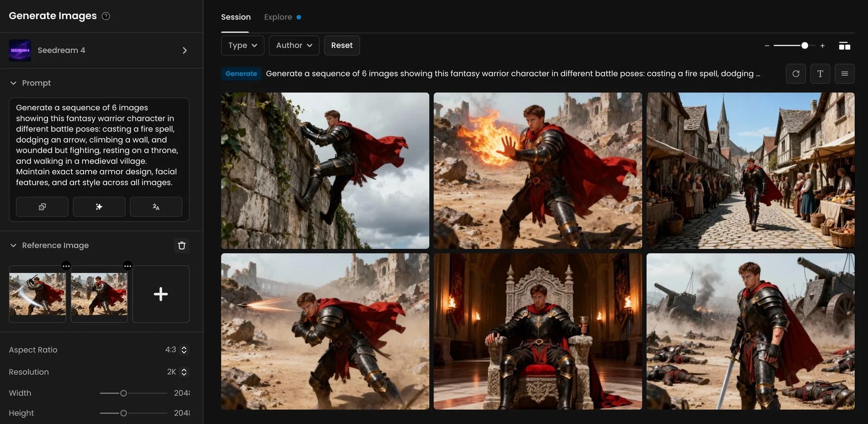The image size is (868, 424).
Task: Click the Reset button
Action: (x=342, y=45)
